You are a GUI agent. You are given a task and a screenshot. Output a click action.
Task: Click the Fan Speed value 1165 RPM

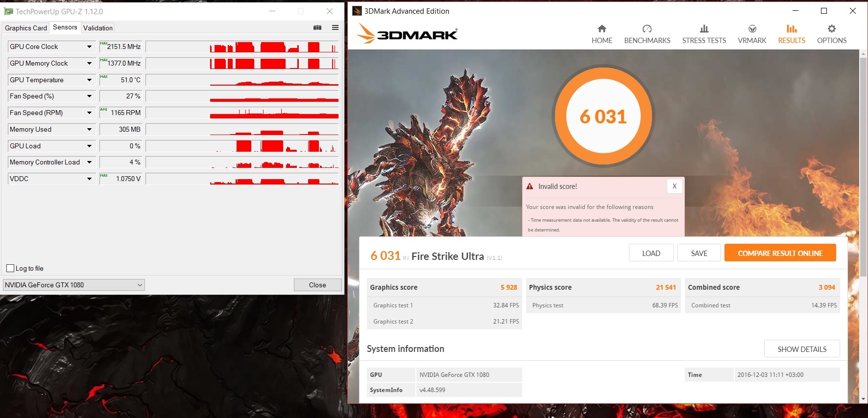pyautogui.click(x=125, y=113)
